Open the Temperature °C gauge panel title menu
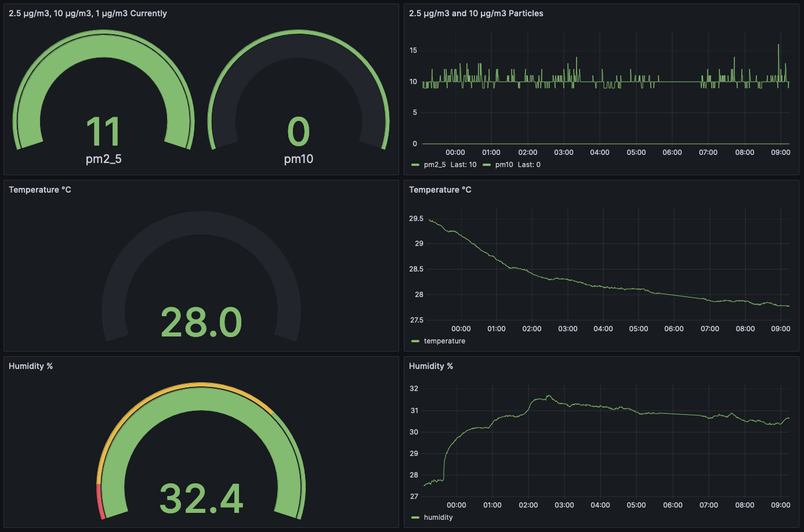 coord(40,190)
